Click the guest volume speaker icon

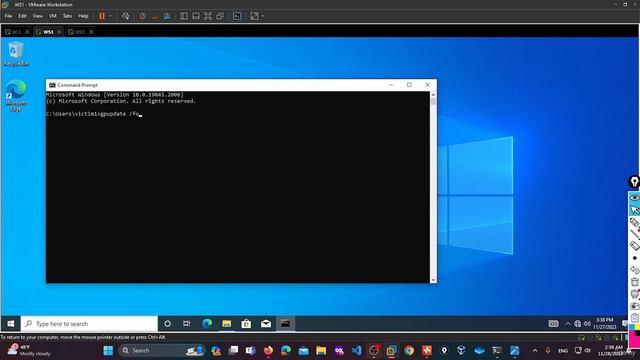point(587,324)
